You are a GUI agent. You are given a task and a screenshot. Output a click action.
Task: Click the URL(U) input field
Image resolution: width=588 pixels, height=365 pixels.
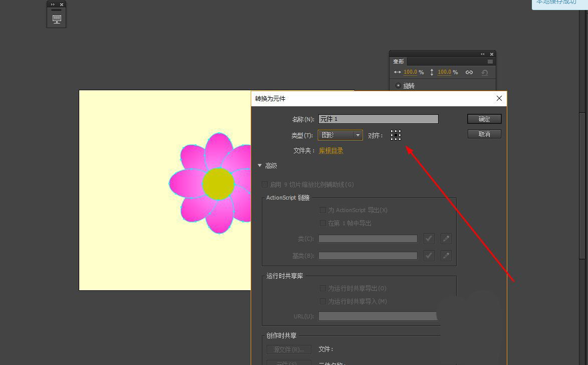pos(378,316)
